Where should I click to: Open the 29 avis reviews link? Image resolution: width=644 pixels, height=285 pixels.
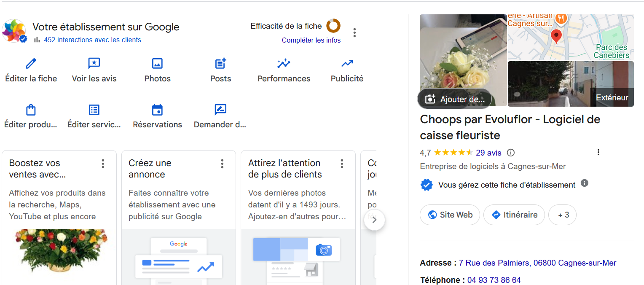(488, 153)
